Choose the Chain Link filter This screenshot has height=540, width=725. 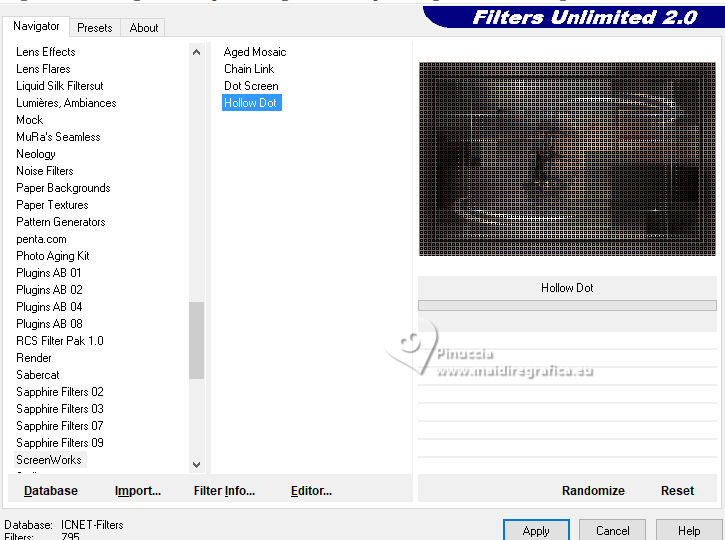point(249,69)
